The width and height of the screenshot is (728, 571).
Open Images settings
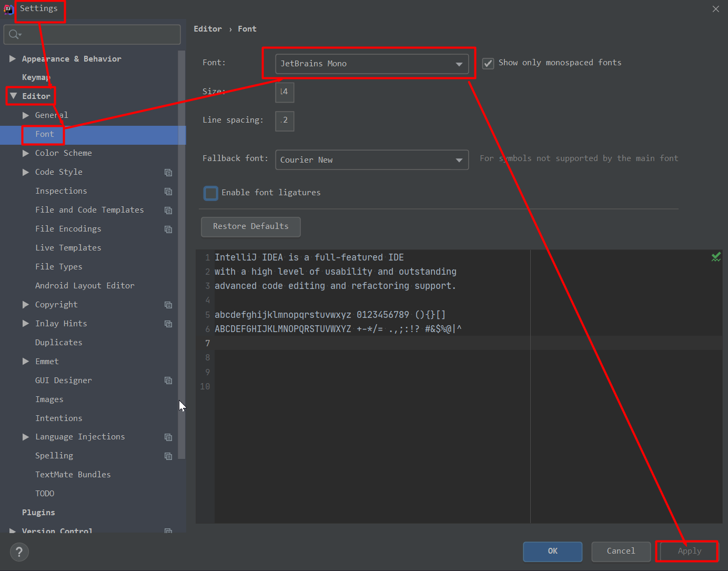click(x=49, y=399)
